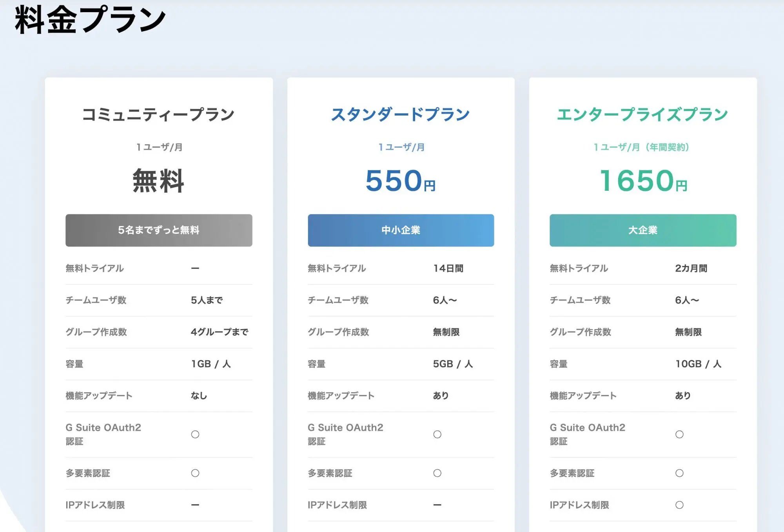Click the Enterprise plan G Suite OAuth2 circle mark
784x532 pixels.
pos(679,434)
